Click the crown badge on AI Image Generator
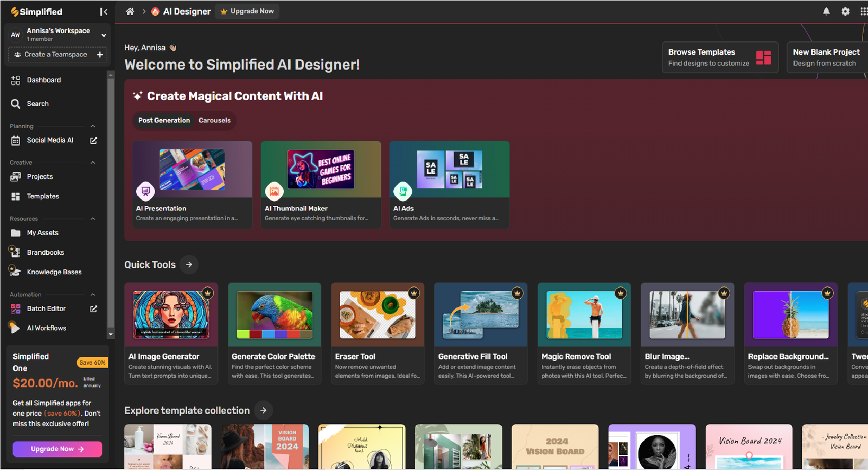 point(207,293)
